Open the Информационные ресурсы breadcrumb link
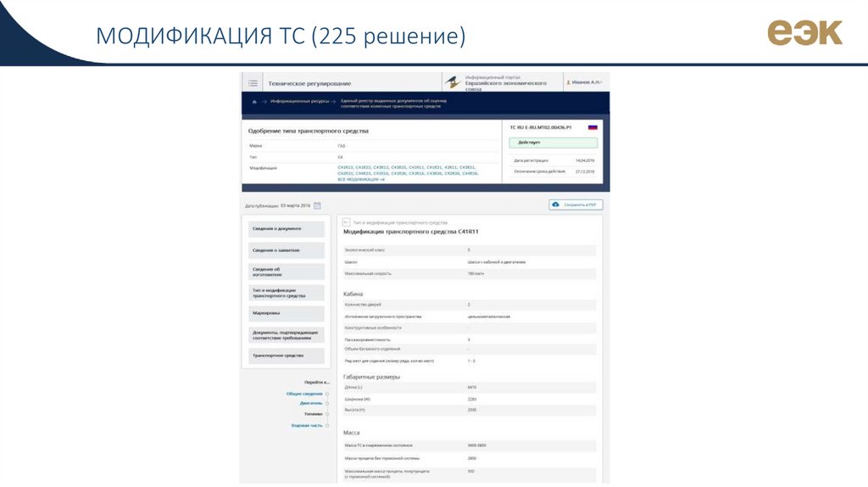 [x=299, y=102]
